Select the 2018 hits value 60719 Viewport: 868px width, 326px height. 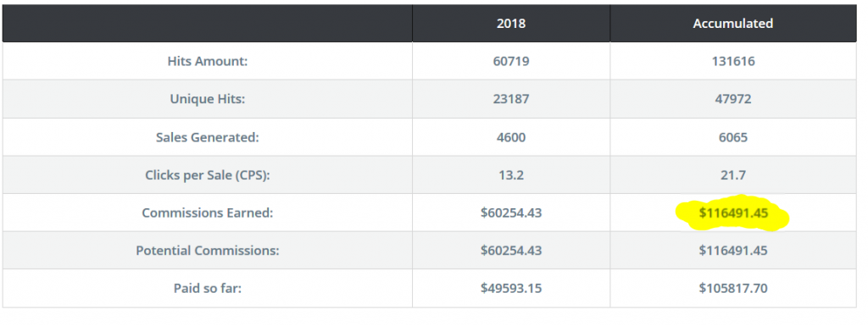point(511,61)
